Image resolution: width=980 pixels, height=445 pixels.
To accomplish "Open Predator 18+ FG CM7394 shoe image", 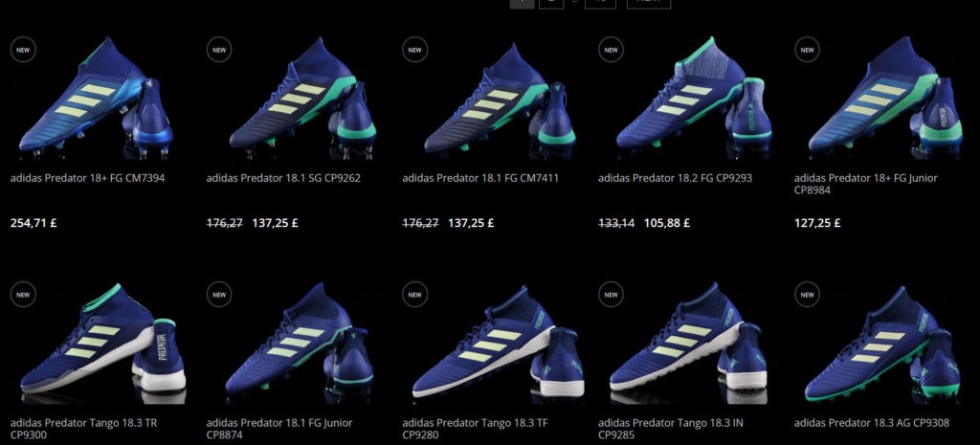I will [x=96, y=97].
